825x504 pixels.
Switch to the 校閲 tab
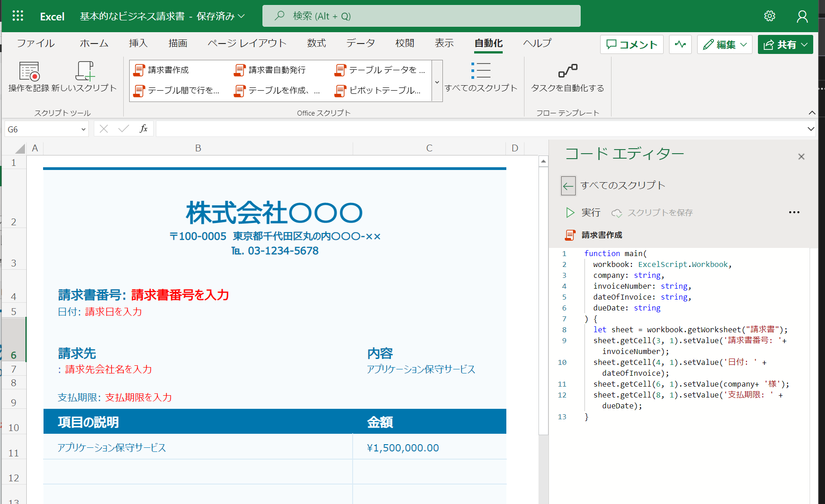point(404,43)
